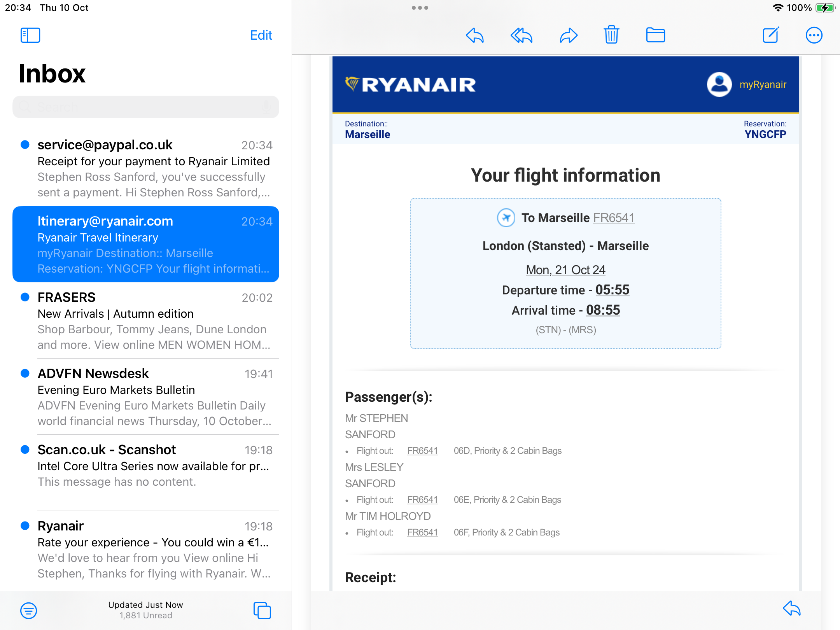
Task: Tap the 1,881 Unread status text
Action: click(146, 616)
